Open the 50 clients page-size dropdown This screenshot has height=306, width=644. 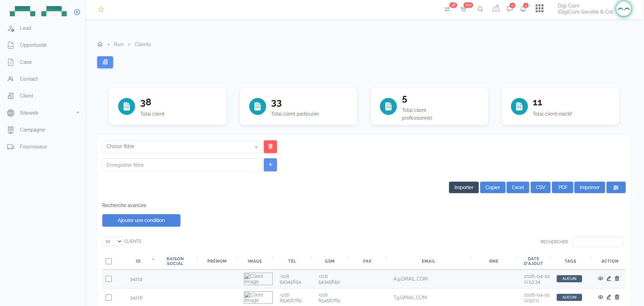(113, 241)
